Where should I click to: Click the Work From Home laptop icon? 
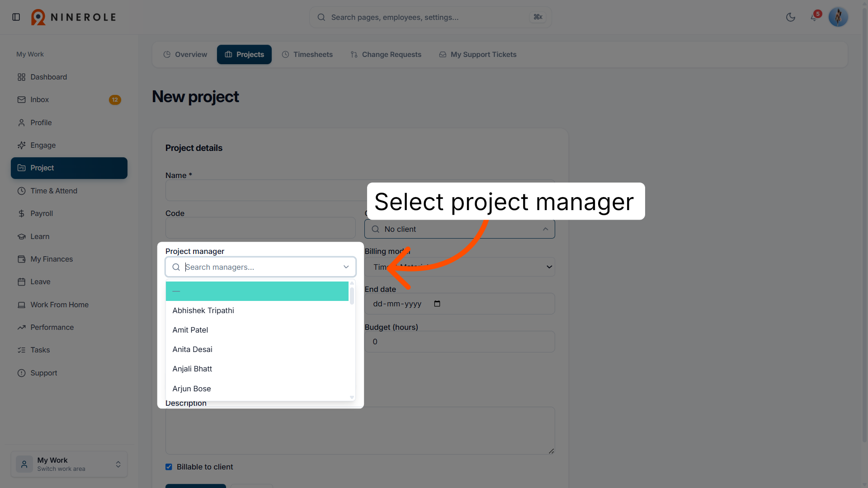point(21,305)
